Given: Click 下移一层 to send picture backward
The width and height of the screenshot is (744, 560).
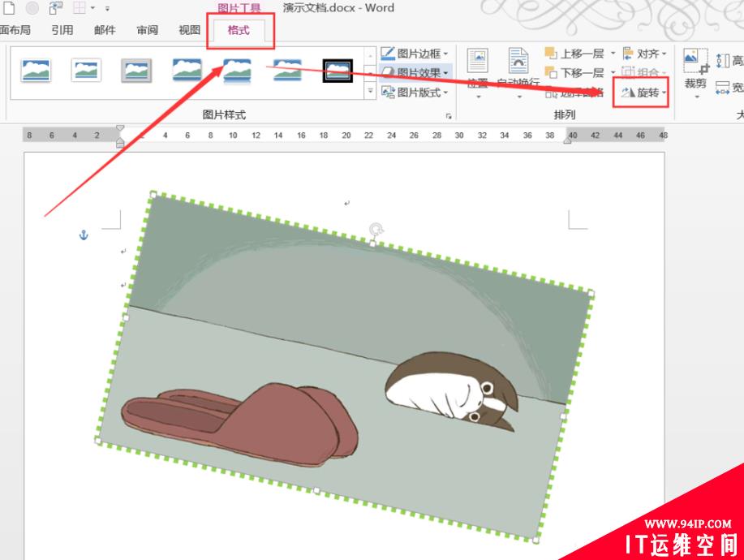Looking at the screenshot, I should [x=574, y=72].
